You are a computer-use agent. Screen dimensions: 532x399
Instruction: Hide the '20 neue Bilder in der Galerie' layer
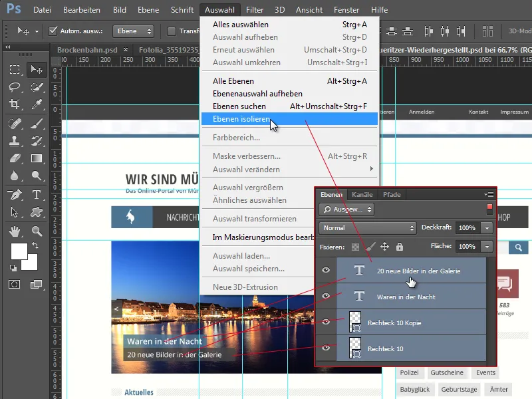tap(326, 270)
